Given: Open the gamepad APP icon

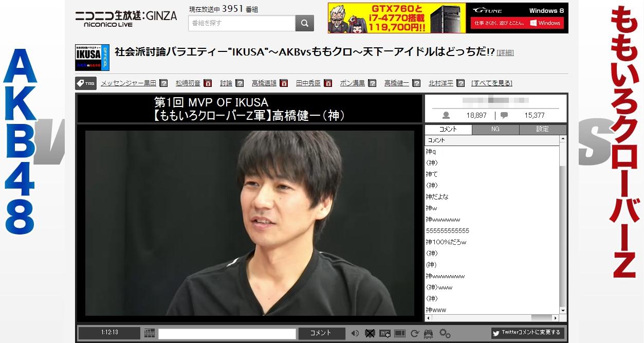Looking at the screenshot, I should [x=428, y=334].
